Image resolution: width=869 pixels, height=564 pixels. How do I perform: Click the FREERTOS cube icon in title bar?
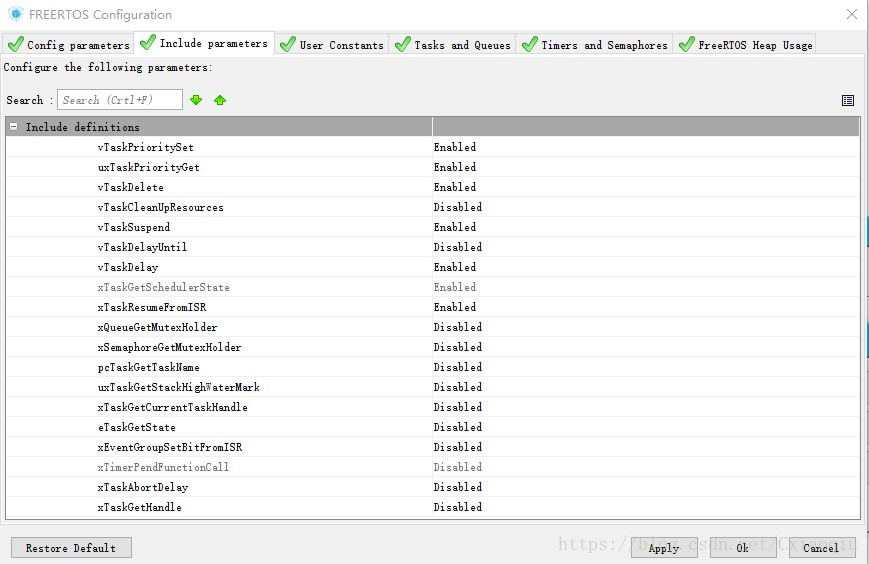click(x=16, y=14)
